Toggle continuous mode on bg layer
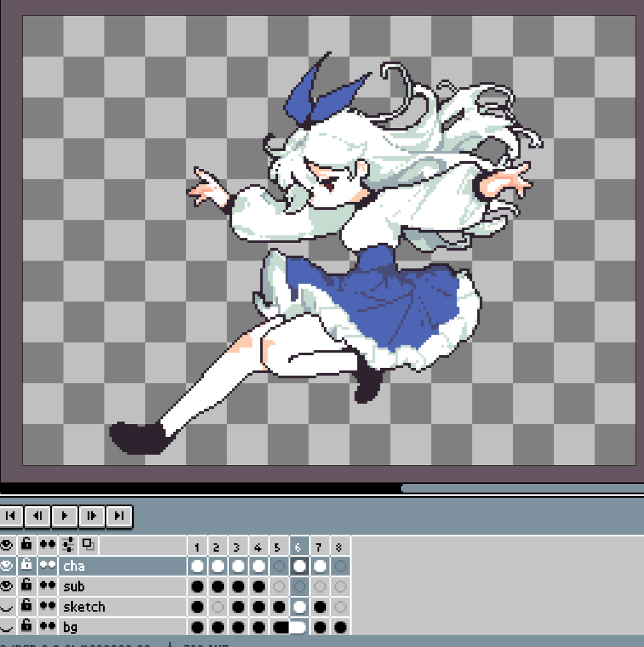Image resolution: width=644 pixels, height=647 pixels. point(47,627)
